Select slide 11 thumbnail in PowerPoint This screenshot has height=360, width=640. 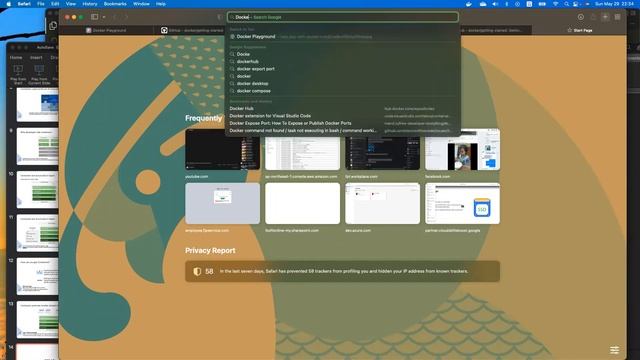click(x=38, y=233)
